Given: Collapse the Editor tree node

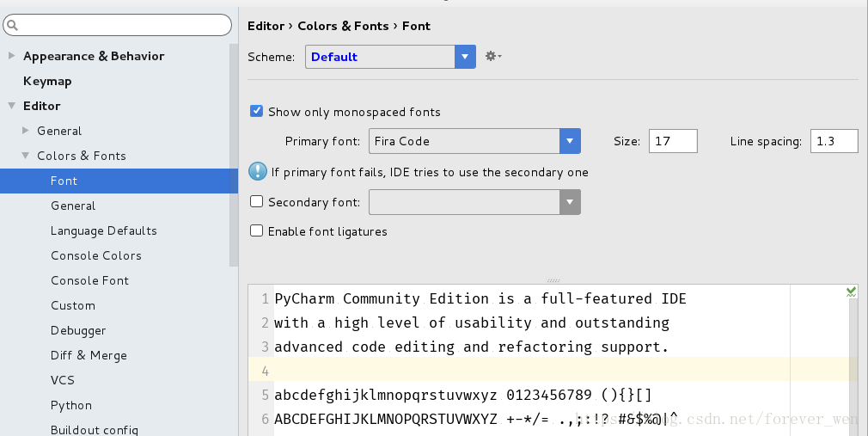Looking at the screenshot, I should [x=12, y=106].
